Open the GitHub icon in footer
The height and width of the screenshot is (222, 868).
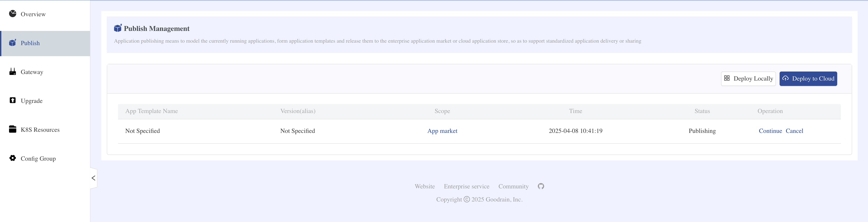click(541, 186)
